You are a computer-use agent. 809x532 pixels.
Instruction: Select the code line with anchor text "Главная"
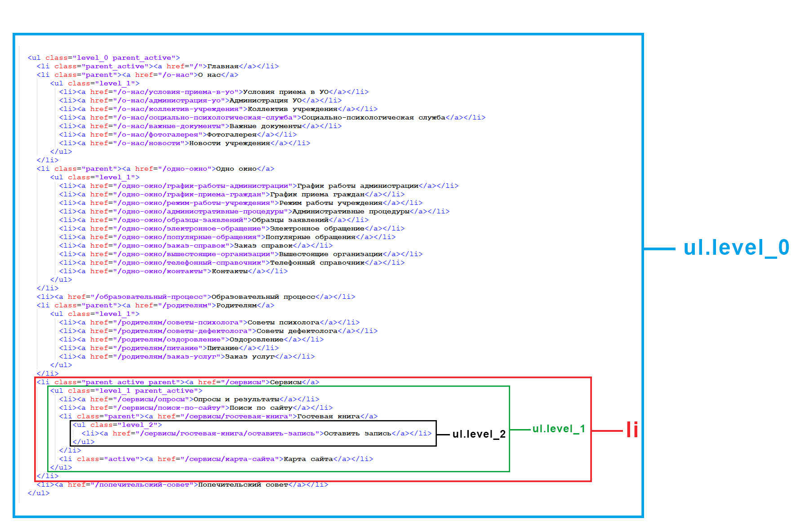point(158,66)
